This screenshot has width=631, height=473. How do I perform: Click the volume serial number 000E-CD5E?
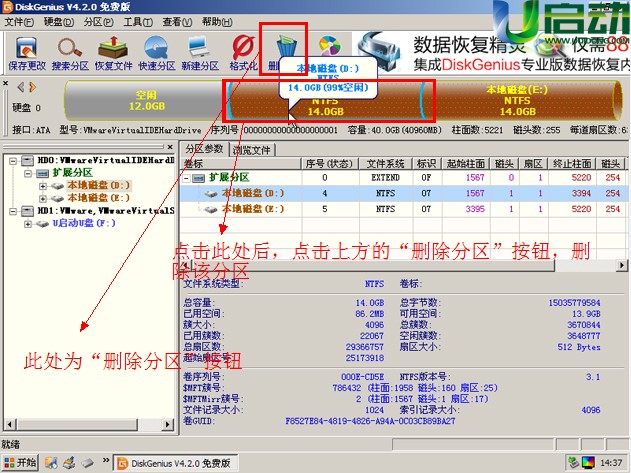(362, 377)
